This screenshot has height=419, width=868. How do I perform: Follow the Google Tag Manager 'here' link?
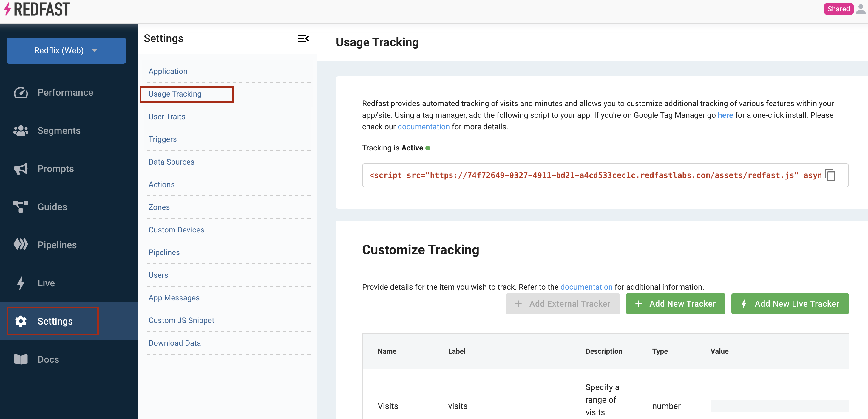click(x=725, y=115)
